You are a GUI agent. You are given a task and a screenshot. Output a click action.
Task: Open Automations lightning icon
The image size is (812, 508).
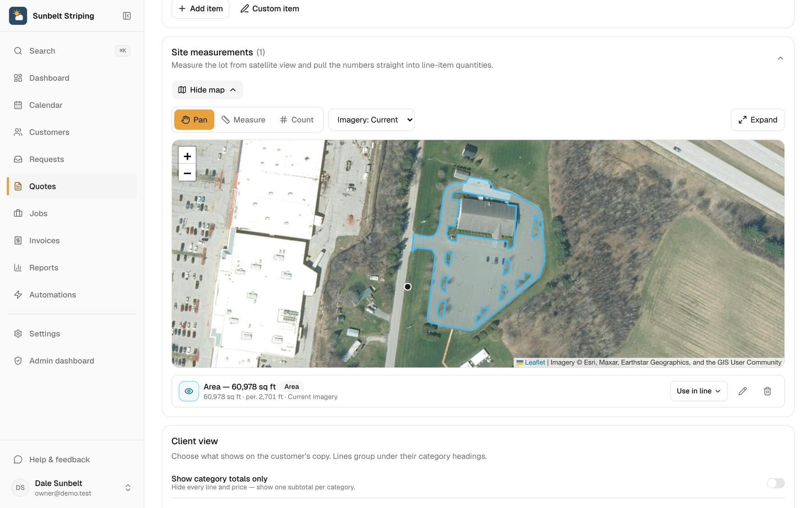(x=18, y=295)
